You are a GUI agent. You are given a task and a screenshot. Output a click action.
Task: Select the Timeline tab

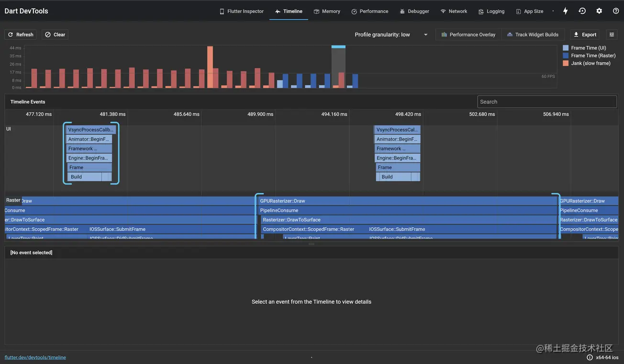[289, 11]
